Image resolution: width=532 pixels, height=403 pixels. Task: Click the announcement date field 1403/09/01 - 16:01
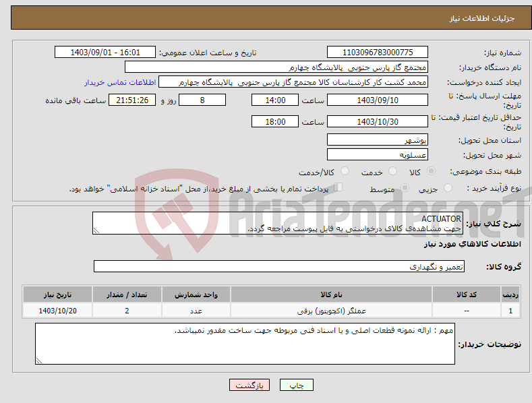(x=105, y=53)
